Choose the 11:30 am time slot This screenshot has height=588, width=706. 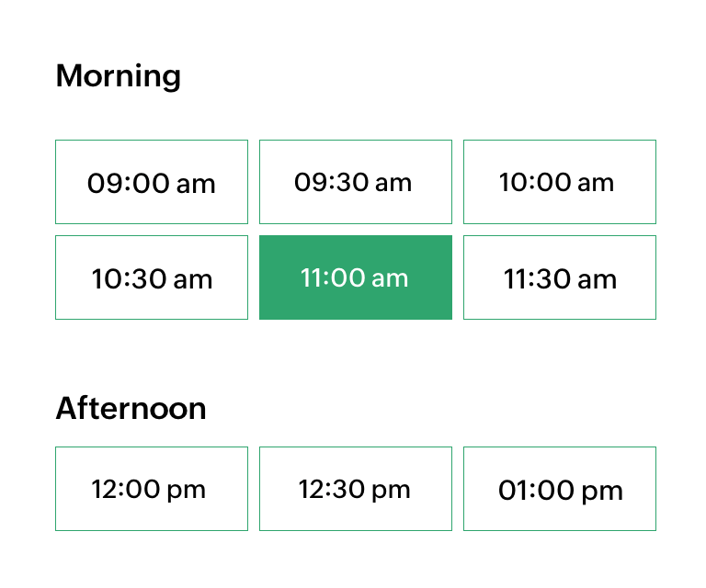click(x=560, y=277)
